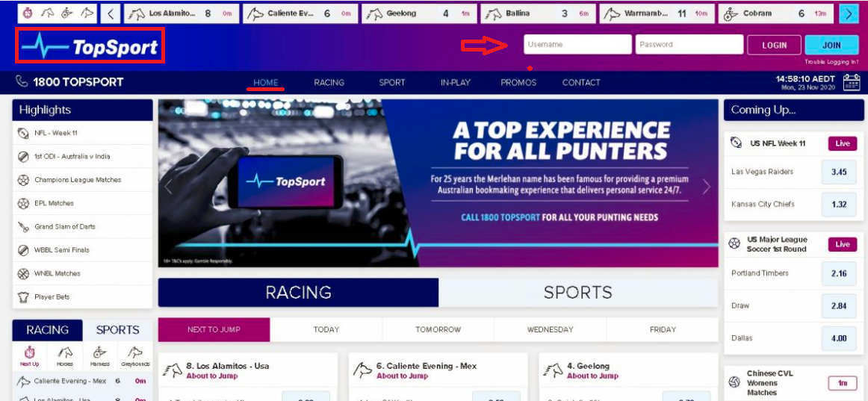Click the phone icon beside 1800 TOPSPORT
Screen dimensions: 868x401
tap(22, 82)
